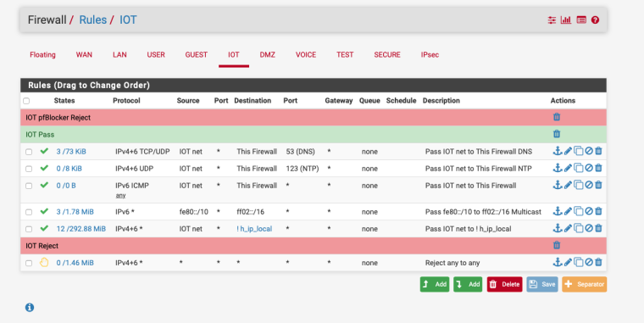Disable the This Firewall NTP rule
This screenshot has width=644, height=323.
[589, 168]
